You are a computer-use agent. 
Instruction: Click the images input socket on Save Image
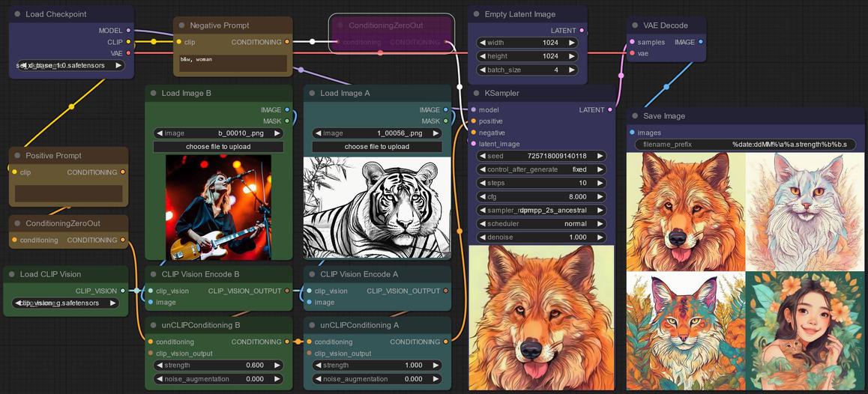click(x=632, y=133)
